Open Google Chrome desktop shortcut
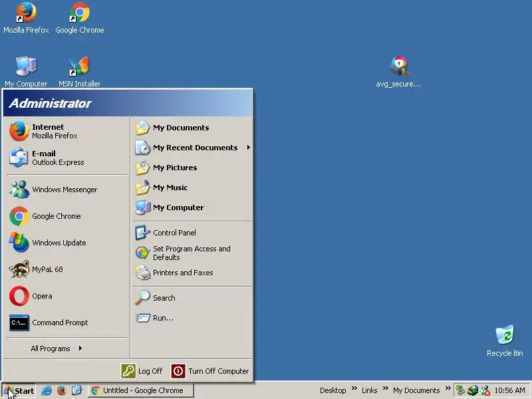 80,18
